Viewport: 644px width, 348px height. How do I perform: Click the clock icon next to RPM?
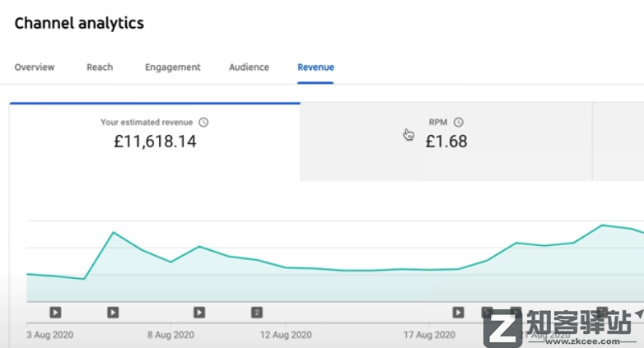459,123
